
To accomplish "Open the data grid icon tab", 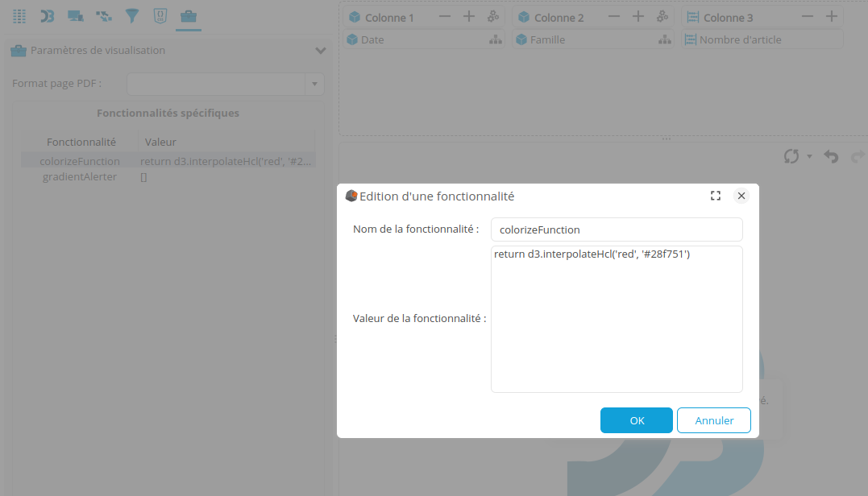I will tap(19, 15).
